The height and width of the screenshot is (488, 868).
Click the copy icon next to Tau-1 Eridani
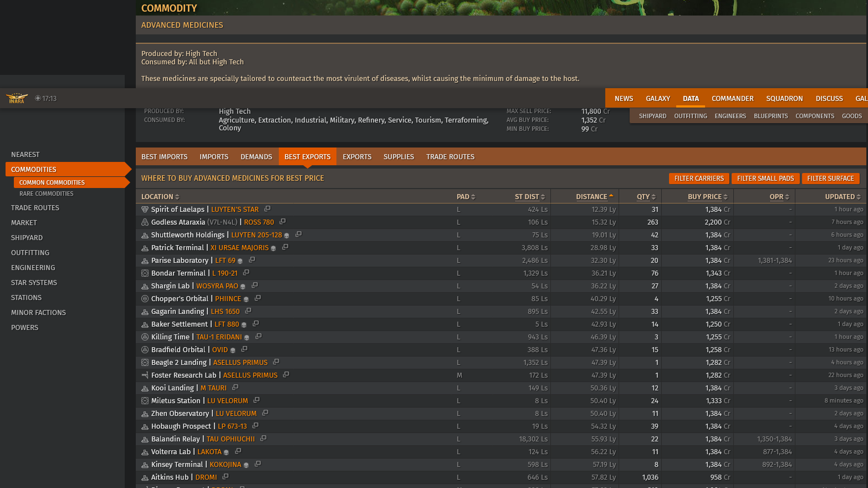point(258,337)
